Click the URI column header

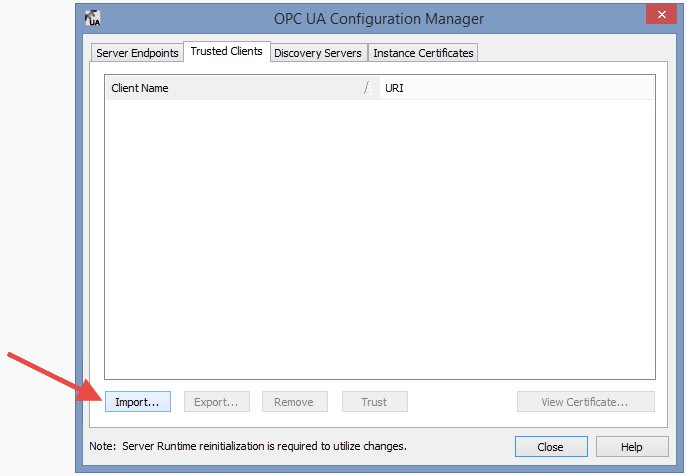tap(517, 88)
